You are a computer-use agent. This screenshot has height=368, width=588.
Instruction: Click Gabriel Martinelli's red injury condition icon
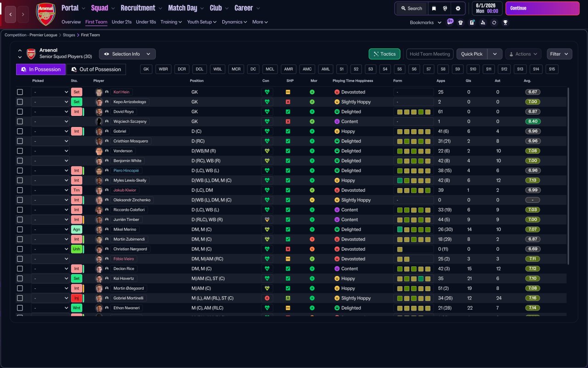(x=267, y=298)
